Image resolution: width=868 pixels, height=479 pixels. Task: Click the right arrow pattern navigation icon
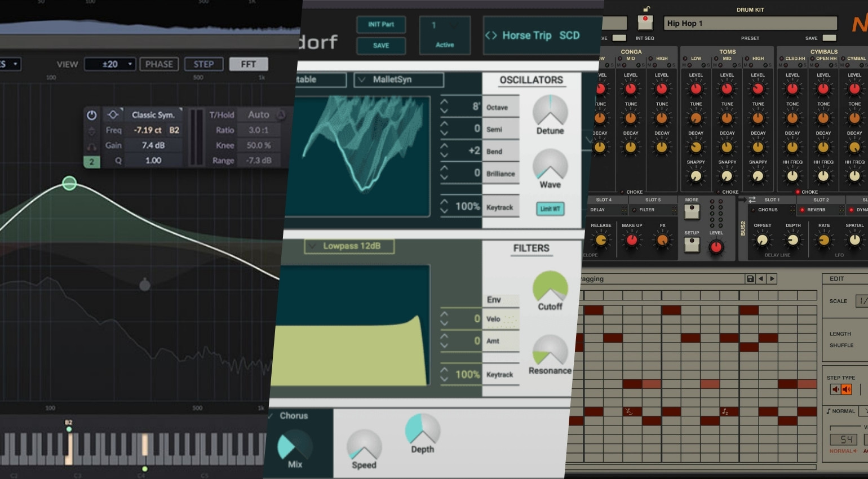point(772,279)
